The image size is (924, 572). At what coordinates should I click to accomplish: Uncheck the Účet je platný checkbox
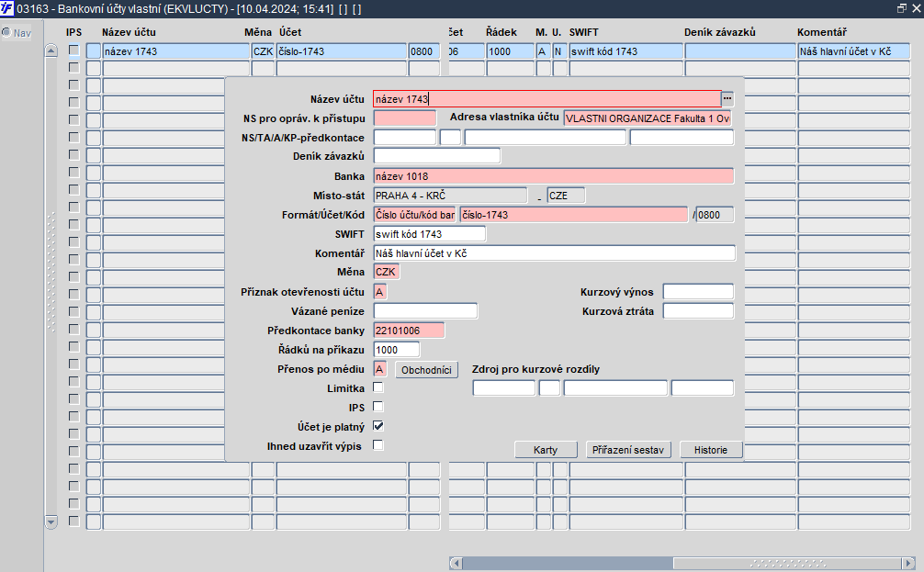pos(378,426)
